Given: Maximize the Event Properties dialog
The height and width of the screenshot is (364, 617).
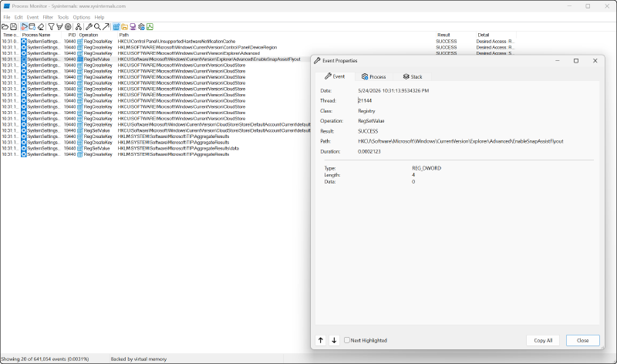Looking at the screenshot, I should pos(576,61).
